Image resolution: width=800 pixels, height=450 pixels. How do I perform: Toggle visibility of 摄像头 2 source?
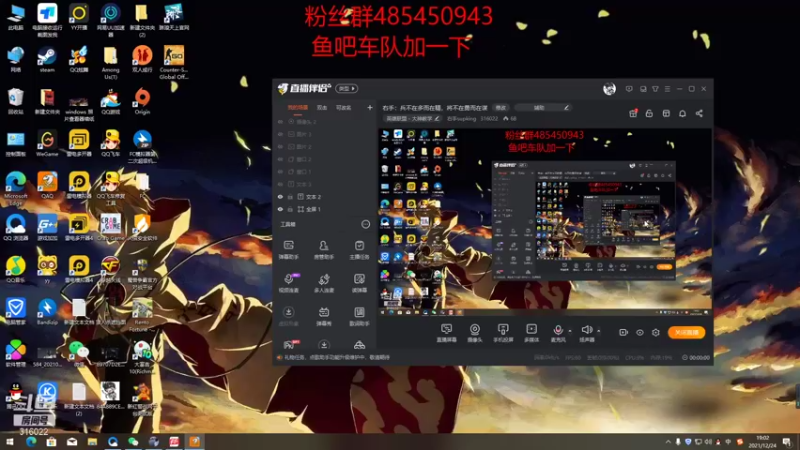tap(280, 122)
